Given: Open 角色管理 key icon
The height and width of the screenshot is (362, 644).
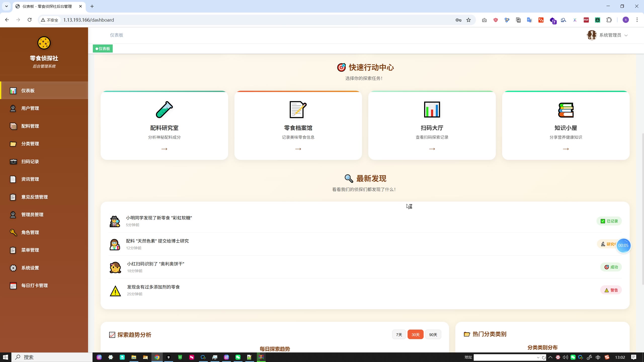Looking at the screenshot, I should pos(13,232).
